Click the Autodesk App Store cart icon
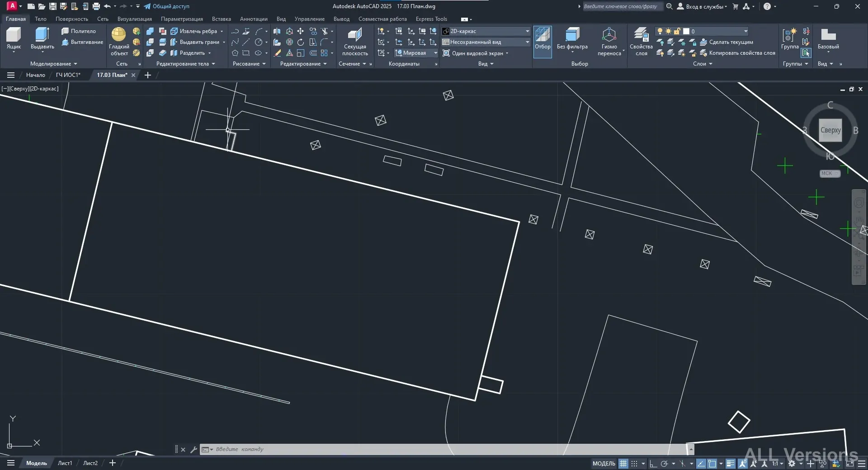868x470 pixels. click(736, 6)
